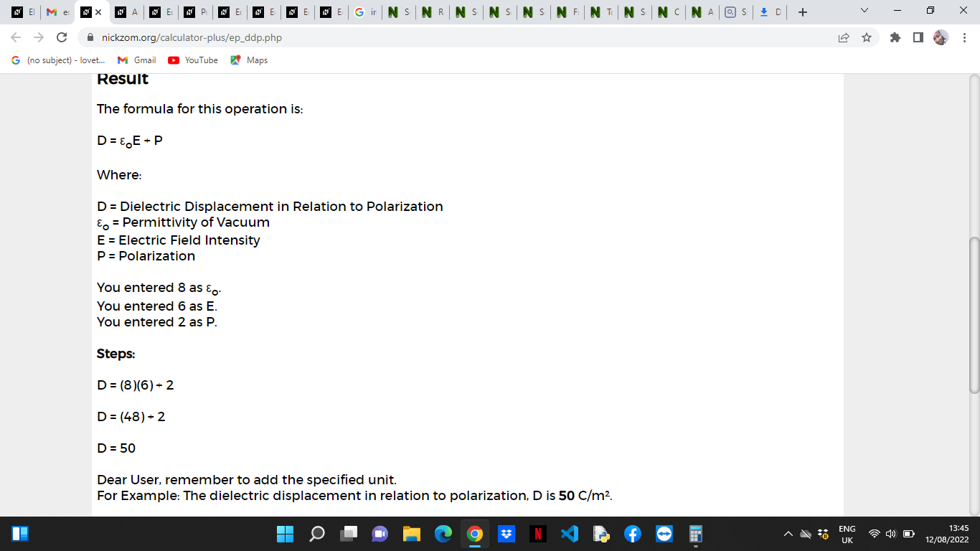Click the result line 'D = 50'

tap(116, 448)
